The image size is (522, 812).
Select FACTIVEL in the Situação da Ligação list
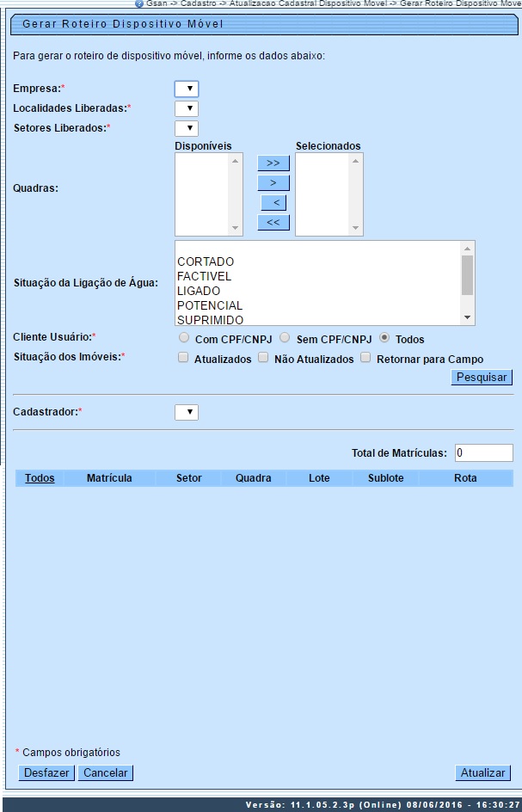coord(204,276)
